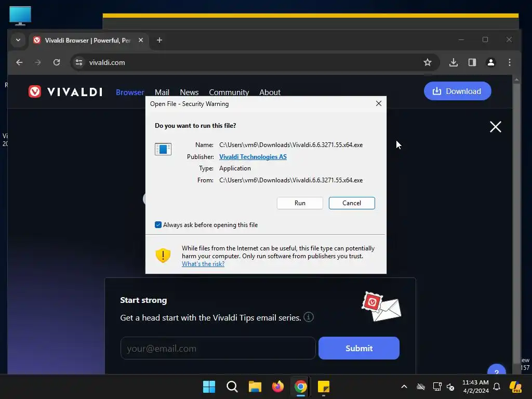Viewport: 532px width, 399px height.
Task: Click the application file icon in dialog
Action: (163, 149)
